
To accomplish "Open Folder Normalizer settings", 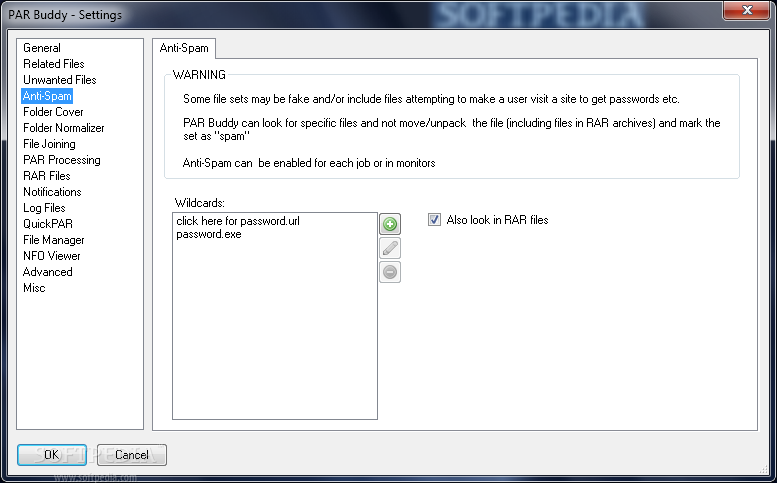I will 63,128.
